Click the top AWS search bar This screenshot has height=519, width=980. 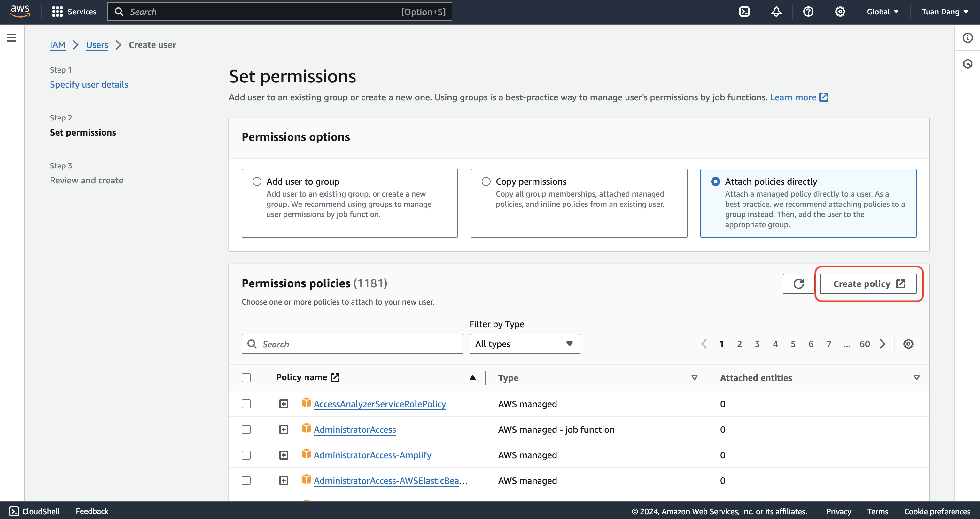coord(280,12)
